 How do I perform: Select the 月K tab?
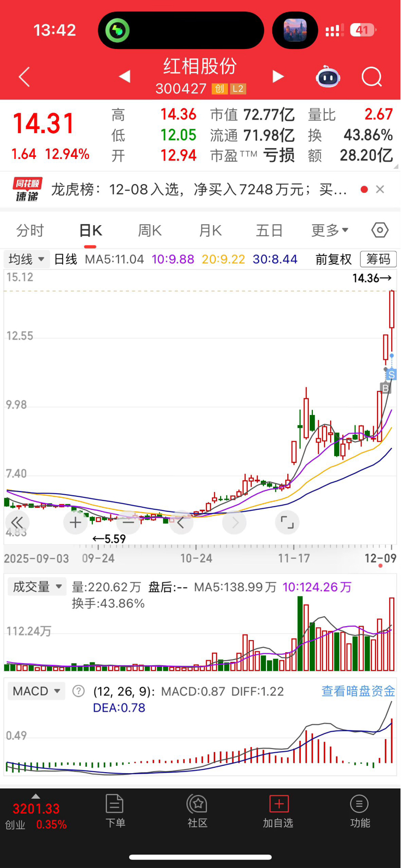coord(210,230)
